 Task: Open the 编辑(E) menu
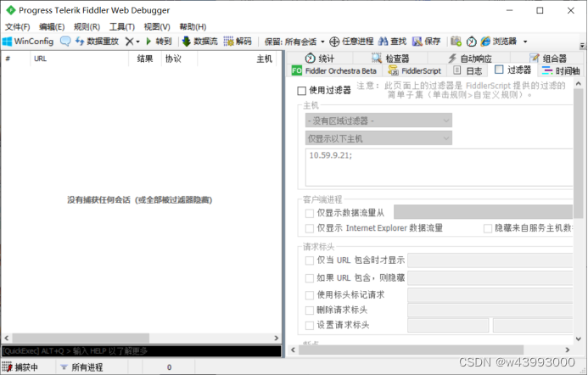tap(52, 26)
